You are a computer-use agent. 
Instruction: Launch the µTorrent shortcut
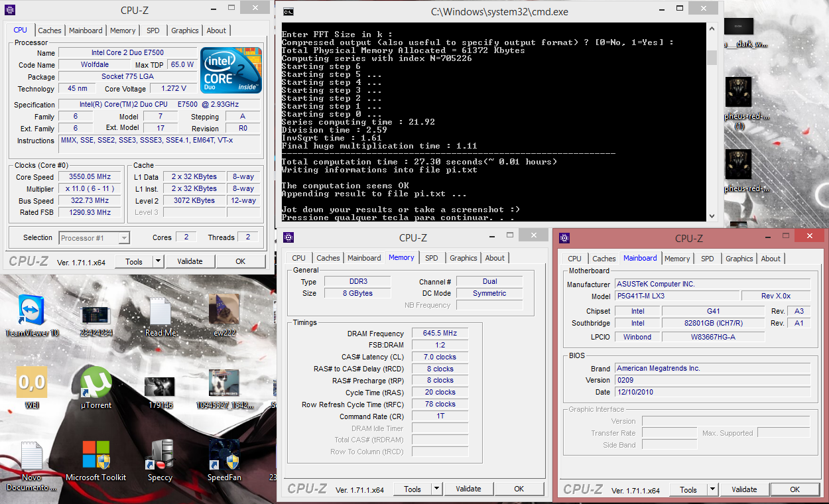[96, 382]
